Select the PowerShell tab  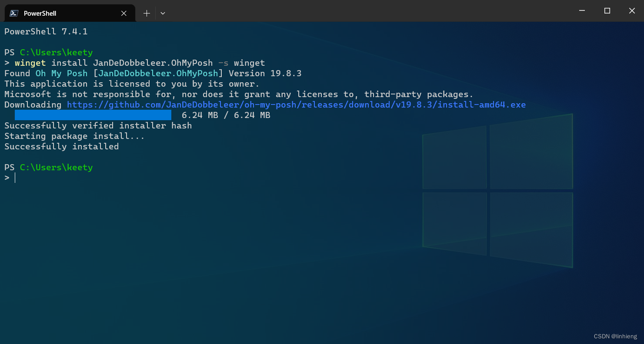[70, 13]
